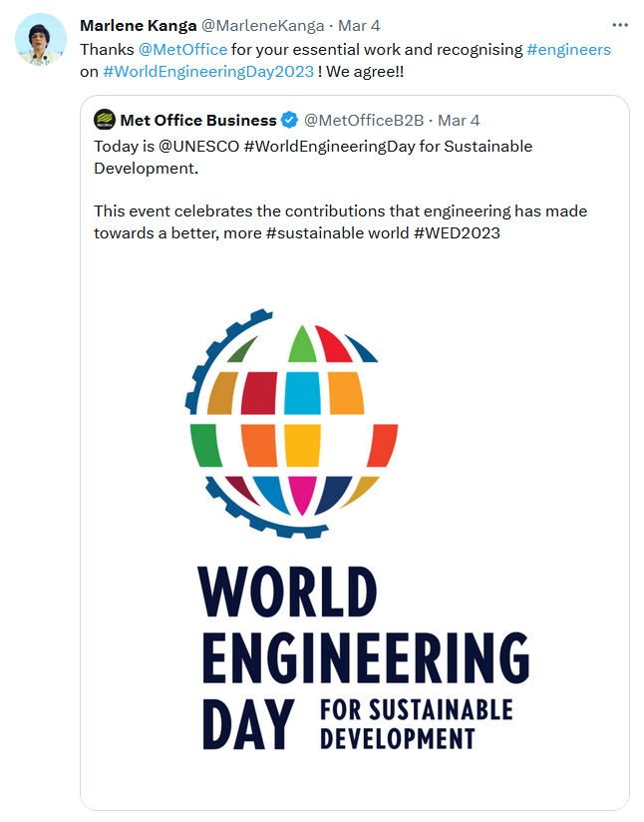Open the Marlene Kanga display name

point(138,26)
